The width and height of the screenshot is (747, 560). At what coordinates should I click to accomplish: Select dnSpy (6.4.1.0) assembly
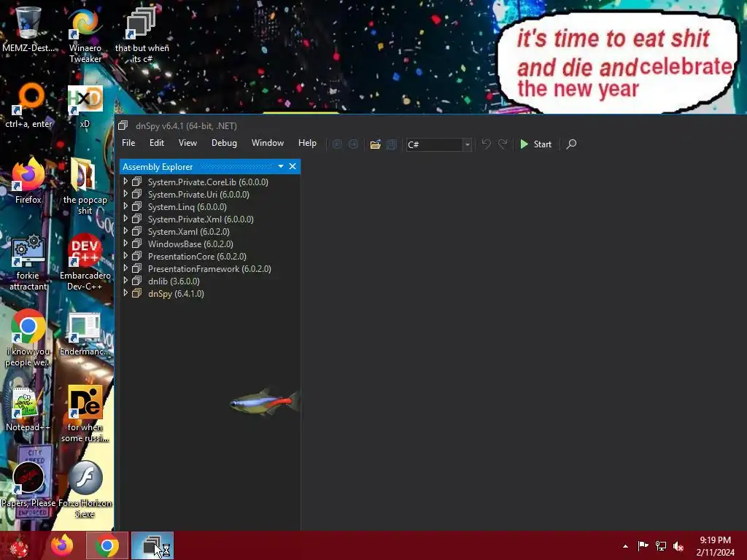[176, 294]
